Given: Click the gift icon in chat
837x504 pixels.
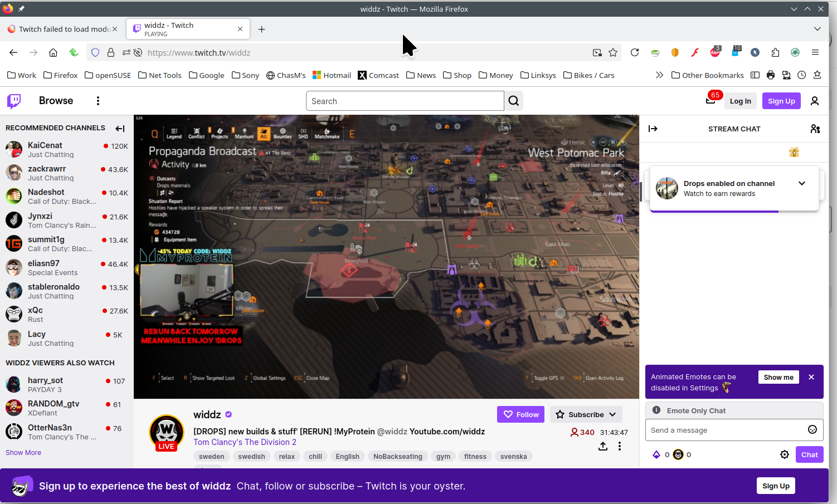Looking at the screenshot, I should click(x=794, y=152).
